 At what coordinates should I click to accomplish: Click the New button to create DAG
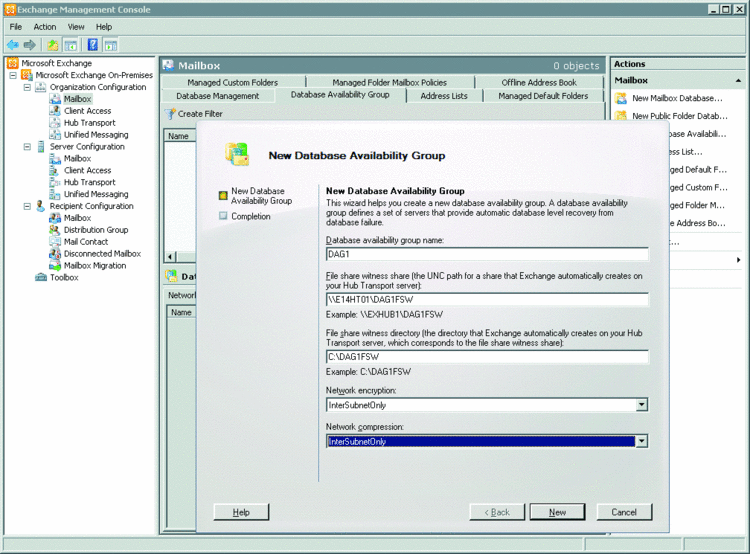click(x=557, y=512)
